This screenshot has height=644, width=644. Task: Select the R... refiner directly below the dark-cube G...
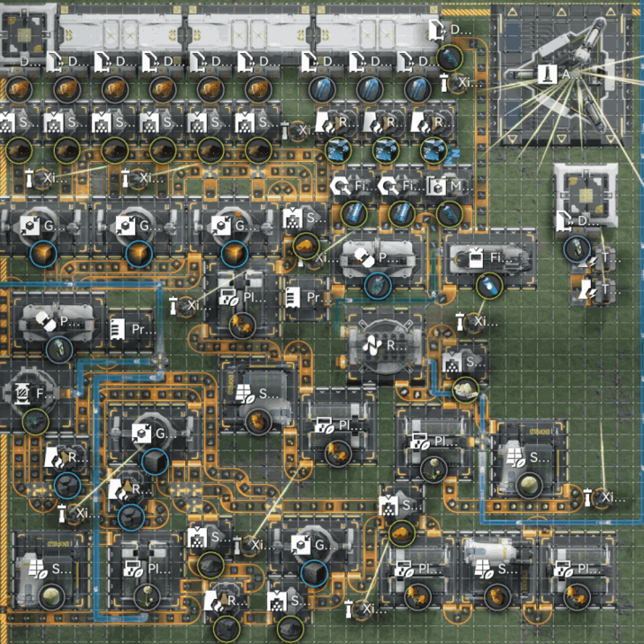tap(129, 488)
